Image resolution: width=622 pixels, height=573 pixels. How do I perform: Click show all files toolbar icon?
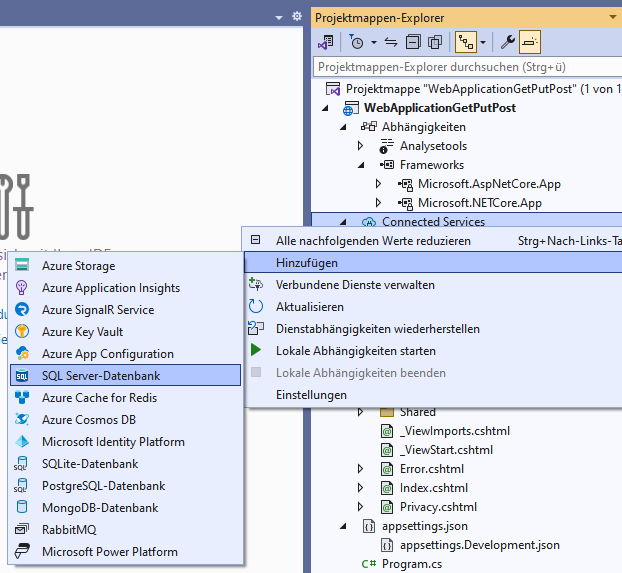click(435, 42)
